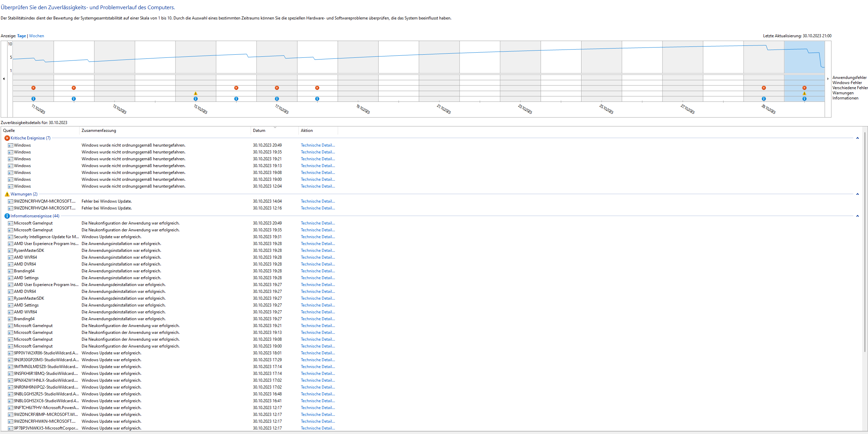Switch chart view to Wochen

(37, 36)
